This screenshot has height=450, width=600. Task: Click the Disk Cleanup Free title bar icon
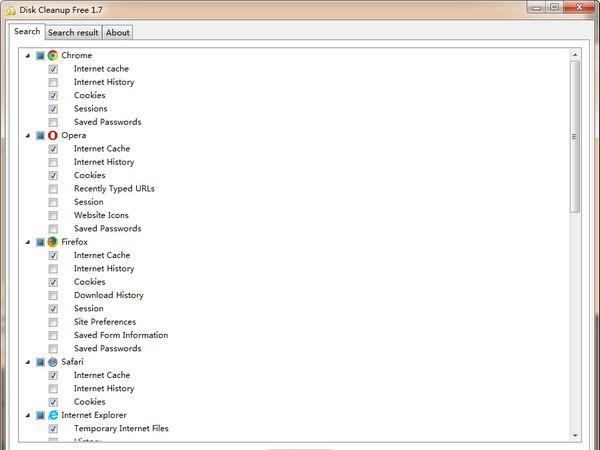point(10,10)
